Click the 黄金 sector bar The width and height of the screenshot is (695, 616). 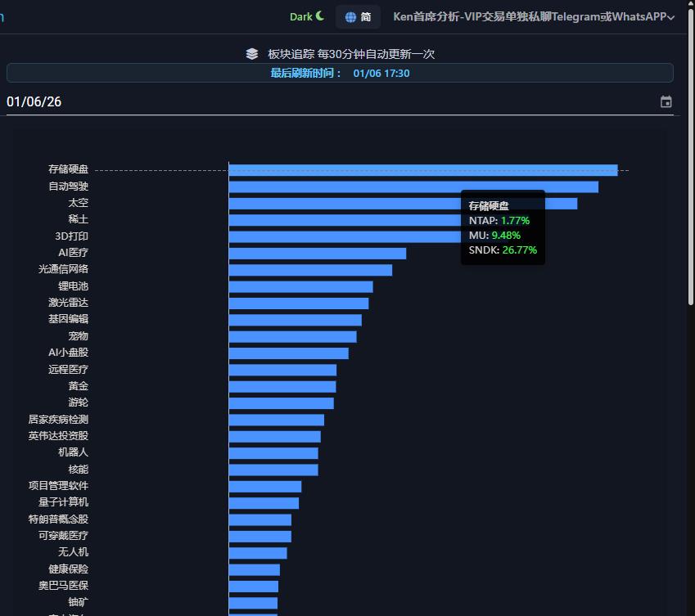coord(282,386)
